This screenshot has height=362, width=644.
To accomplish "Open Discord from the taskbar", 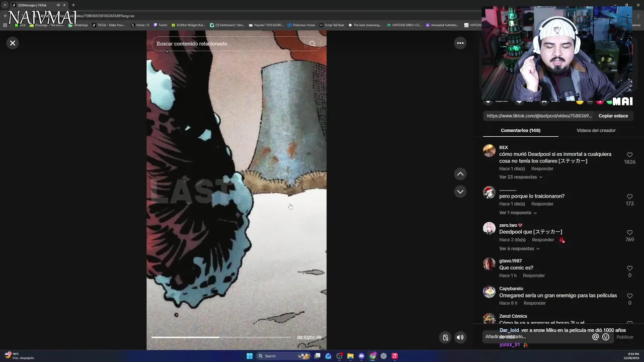I will pos(361,356).
